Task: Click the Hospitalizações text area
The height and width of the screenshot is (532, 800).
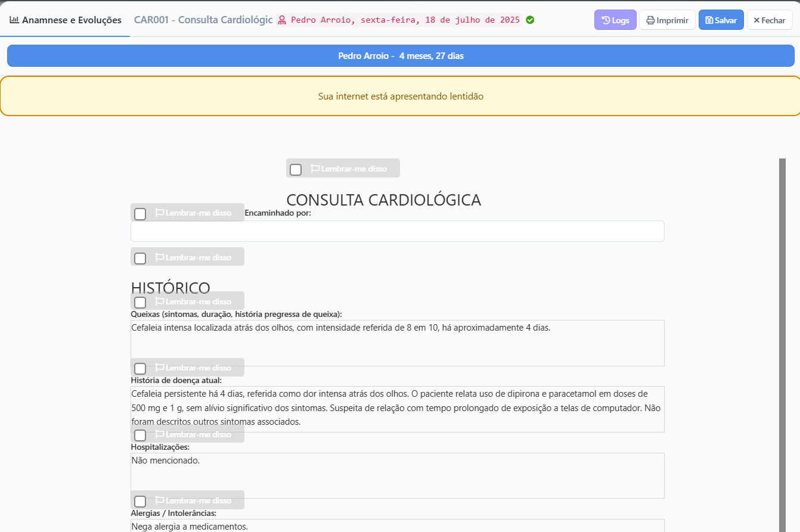Action: 398,475
